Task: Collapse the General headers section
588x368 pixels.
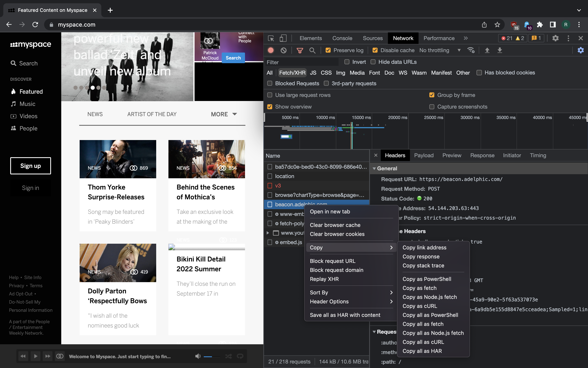Action: click(374, 168)
